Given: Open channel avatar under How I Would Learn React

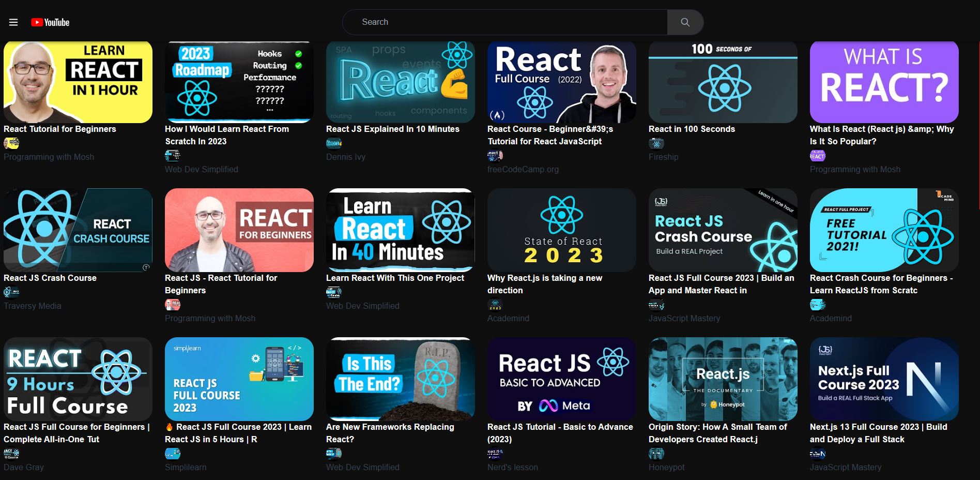Looking at the screenshot, I should coord(173,156).
